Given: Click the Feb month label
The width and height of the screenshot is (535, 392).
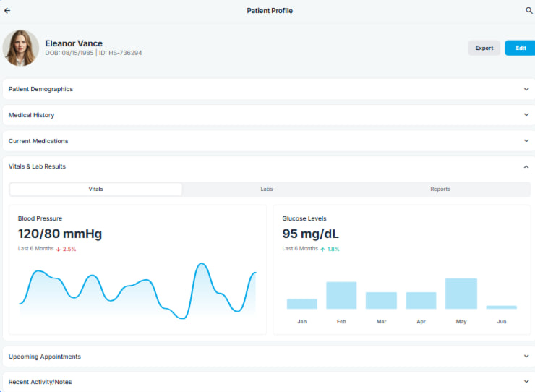Looking at the screenshot, I should [x=341, y=322].
